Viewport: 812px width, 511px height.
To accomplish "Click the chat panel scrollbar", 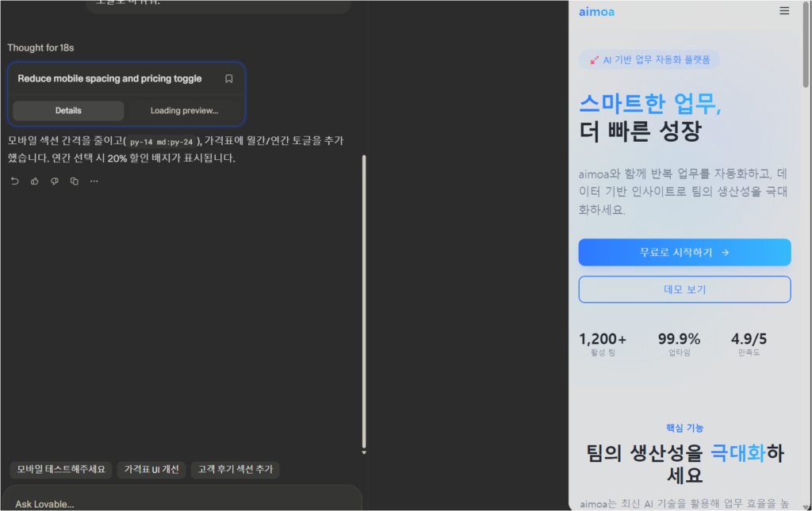I will 364,301.
